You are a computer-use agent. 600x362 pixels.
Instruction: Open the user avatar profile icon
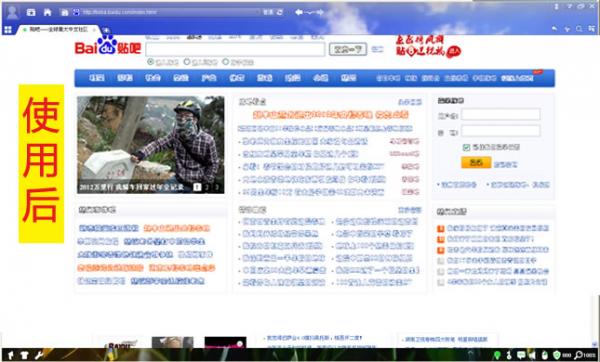[12, 12]
